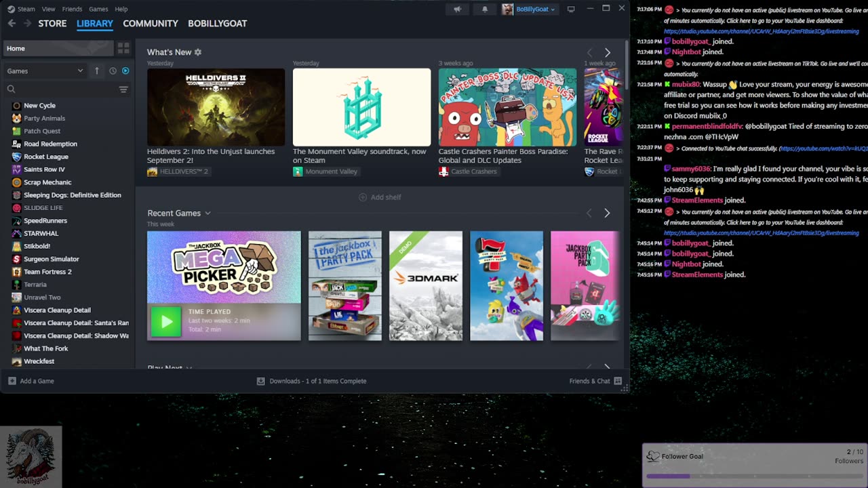Click the Steam logo menu
Image resolution: width=868 pixels, height=488 pixels.
(x=21, y=9)
